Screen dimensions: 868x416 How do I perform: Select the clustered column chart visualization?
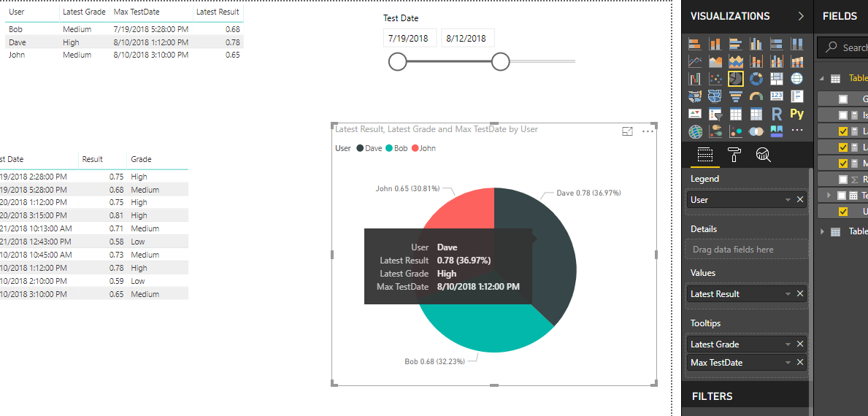[x=756, y=44]
